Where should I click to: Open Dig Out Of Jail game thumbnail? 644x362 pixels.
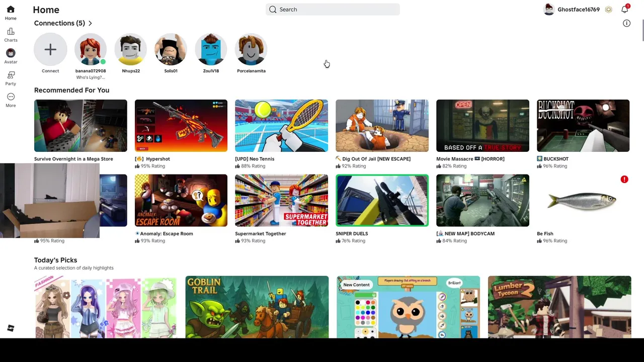pyautogui.click(x=382, y=126)
